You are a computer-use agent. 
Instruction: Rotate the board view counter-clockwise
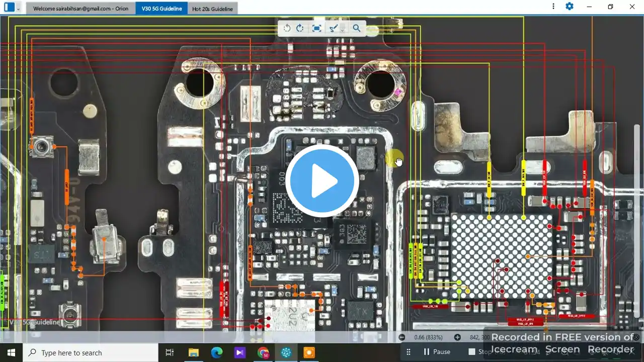287,28
